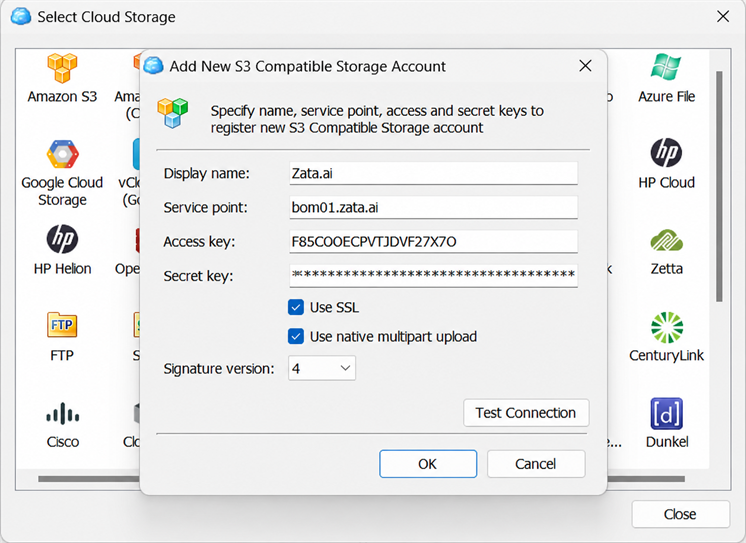The width and height of the screenshot is (746, 543).
Task: Confirm the account with OK
Action: (x=428, y=464)
